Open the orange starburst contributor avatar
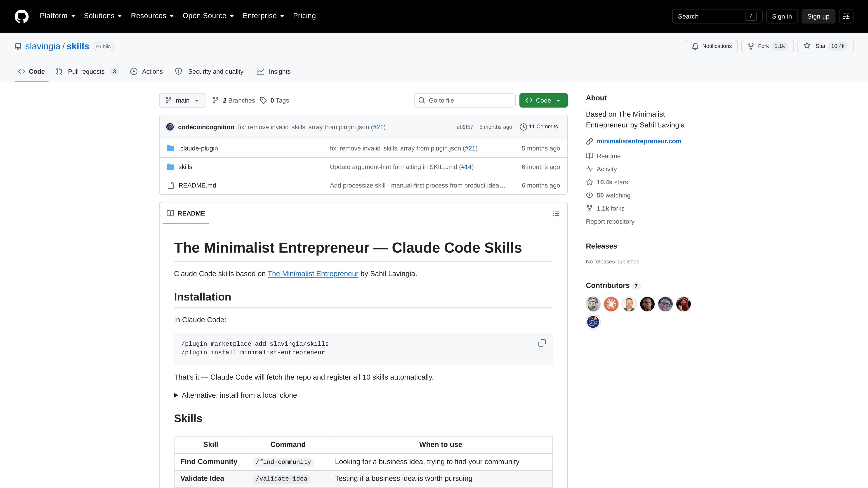 pos(611,304)
